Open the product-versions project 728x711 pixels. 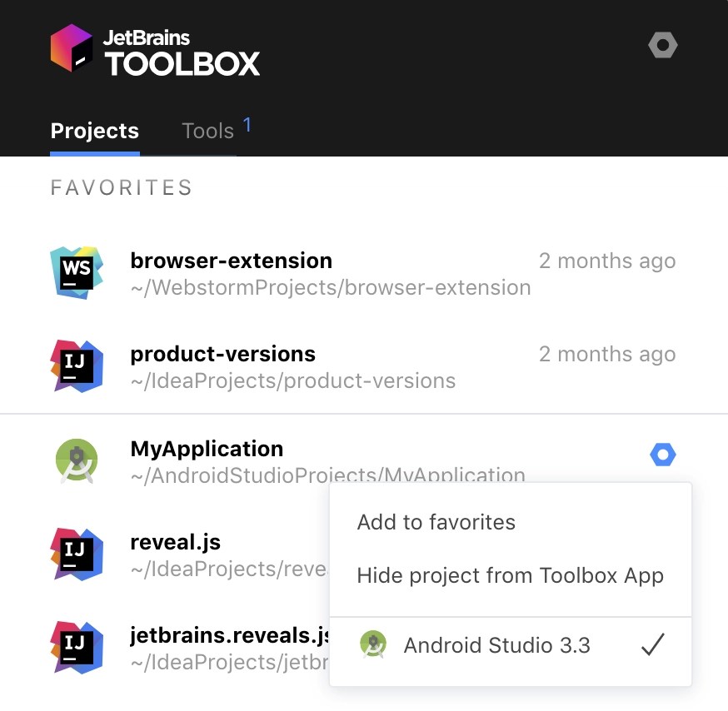pos(222,353)
